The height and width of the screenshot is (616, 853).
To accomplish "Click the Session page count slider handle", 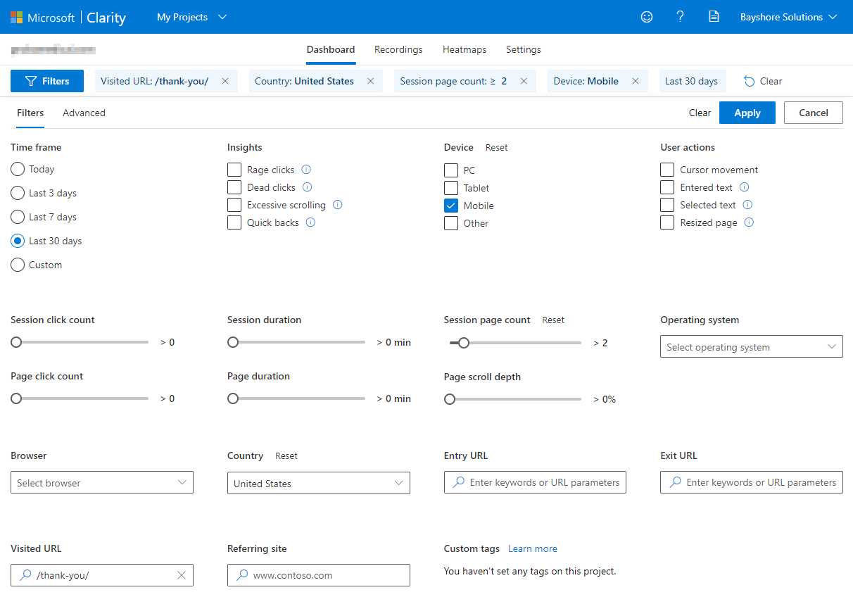I will (x=463, y=343).
